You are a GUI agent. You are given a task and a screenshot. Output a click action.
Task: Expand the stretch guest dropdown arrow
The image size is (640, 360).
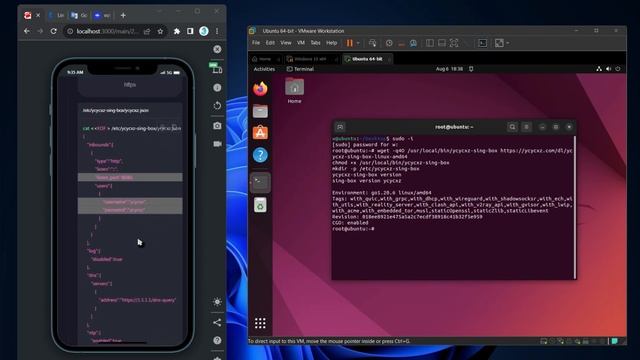pos(507,43)
